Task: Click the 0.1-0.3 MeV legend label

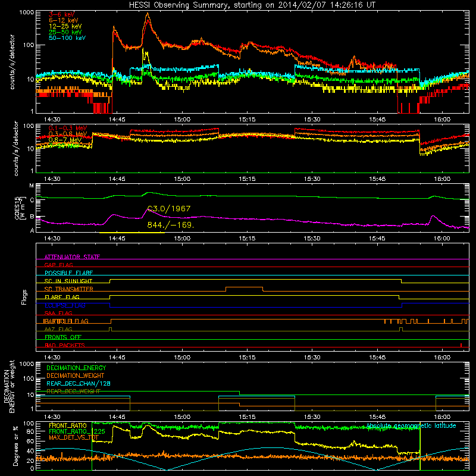Action: (x=68, y=128)
